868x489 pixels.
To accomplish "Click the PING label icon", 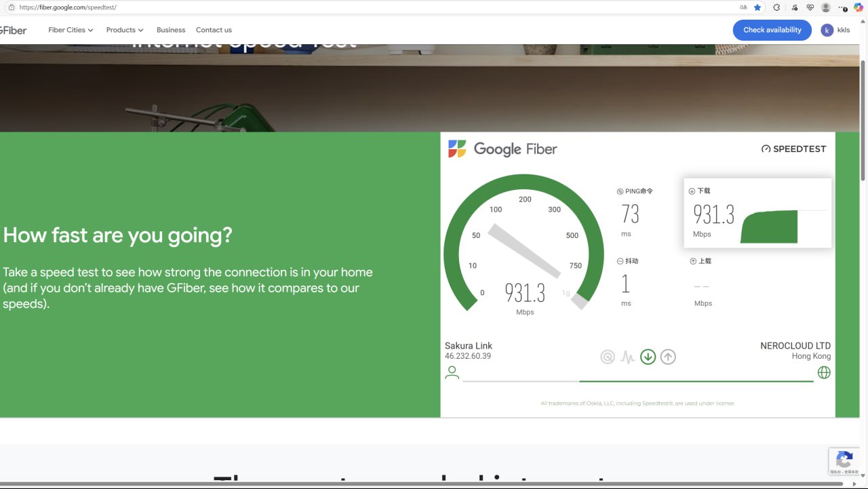I will (x=620, y=191).
